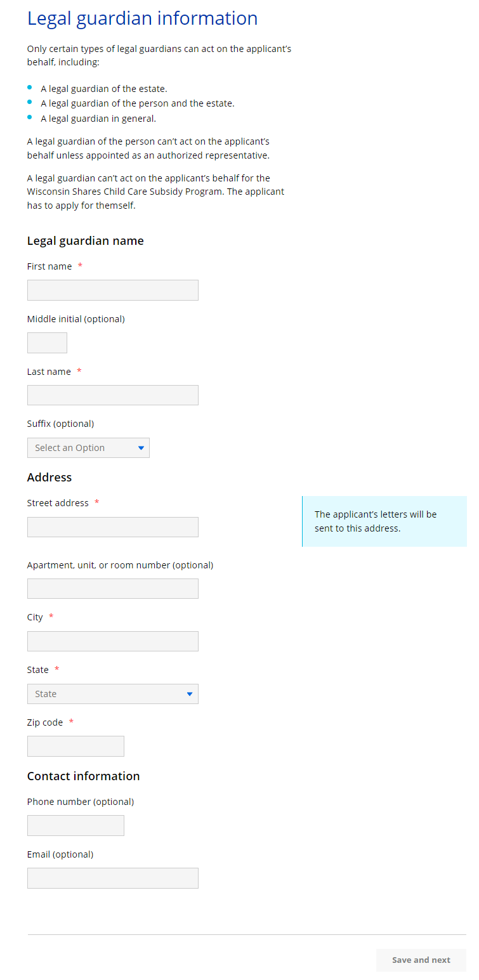Click the Email input field
This screenshot has width=479, height=980.
(x=112, y=878)
